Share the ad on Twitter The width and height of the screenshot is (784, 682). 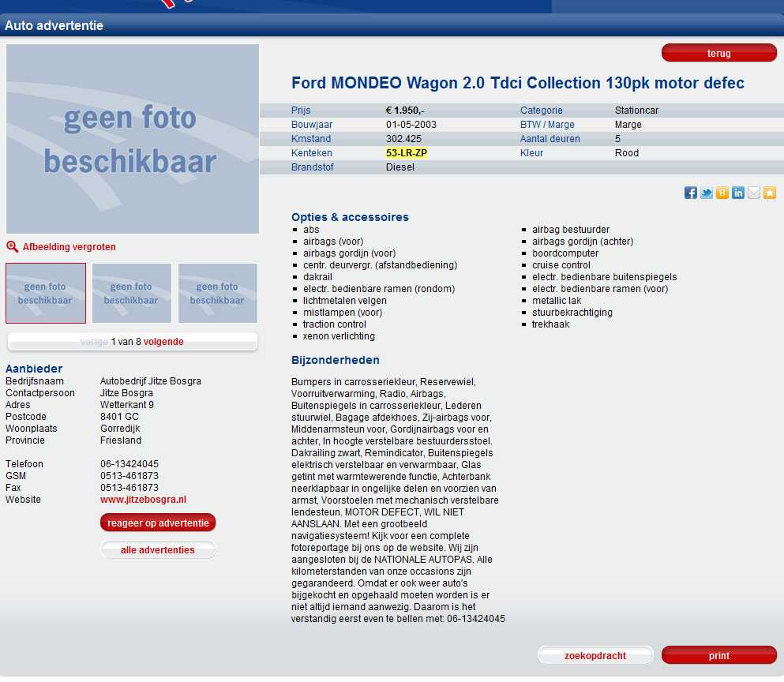pos(707,193)
